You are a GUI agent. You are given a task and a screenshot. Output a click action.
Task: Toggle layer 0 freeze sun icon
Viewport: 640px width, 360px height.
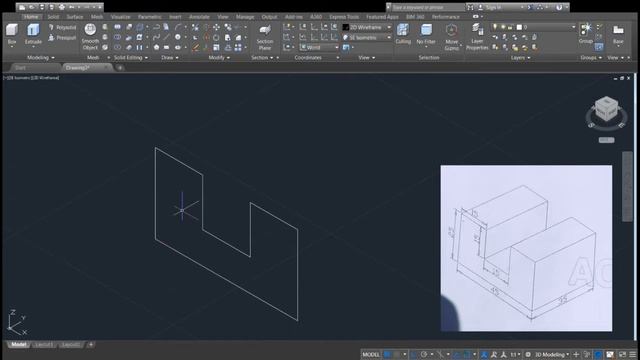pos(503,27)
